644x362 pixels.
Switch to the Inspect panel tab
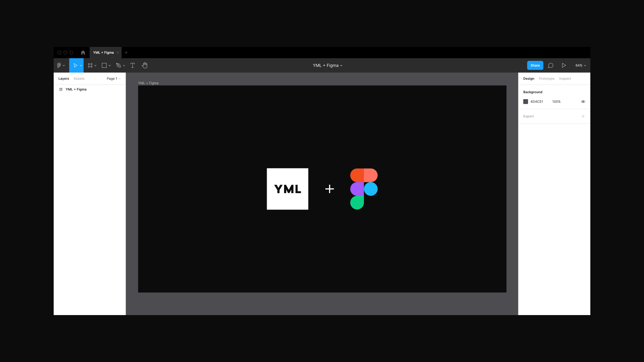pyautogui.click(x=565, y=79)
